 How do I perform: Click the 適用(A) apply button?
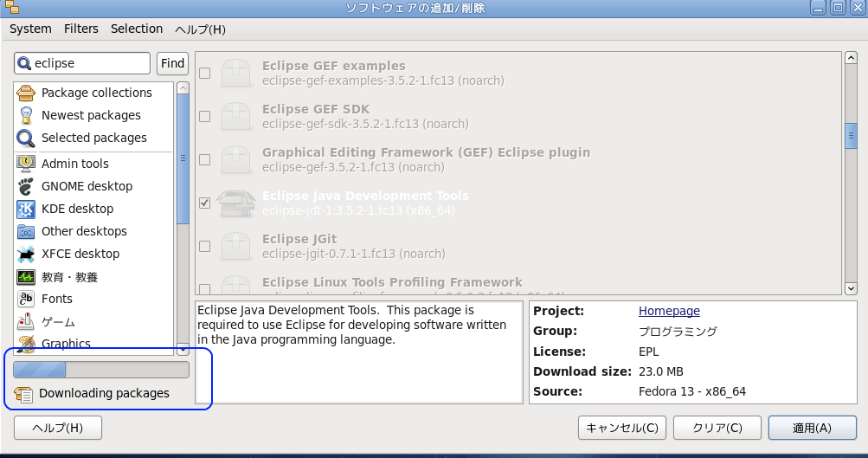click(x=812, y=428)
